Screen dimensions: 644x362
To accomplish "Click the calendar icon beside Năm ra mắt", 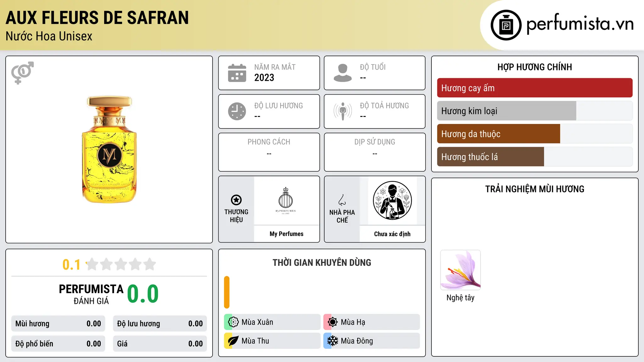I will 237,73.
